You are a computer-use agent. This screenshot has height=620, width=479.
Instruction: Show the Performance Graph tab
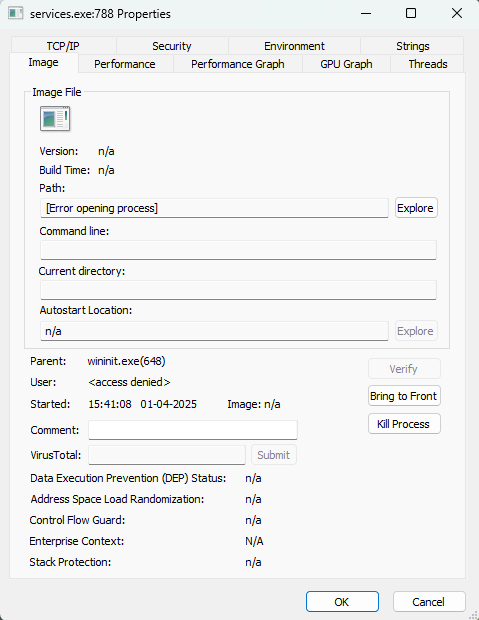[238, 64]
